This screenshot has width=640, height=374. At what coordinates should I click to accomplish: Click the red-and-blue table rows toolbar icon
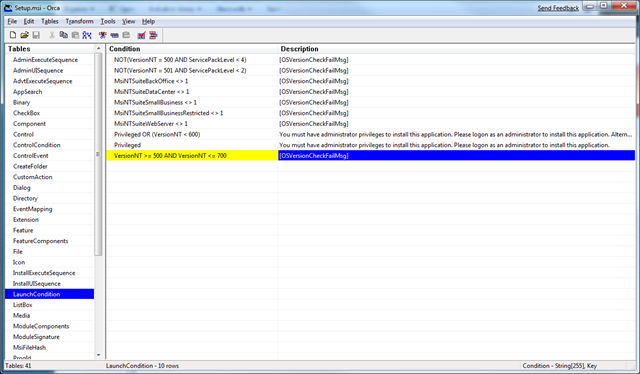[153, 35]
